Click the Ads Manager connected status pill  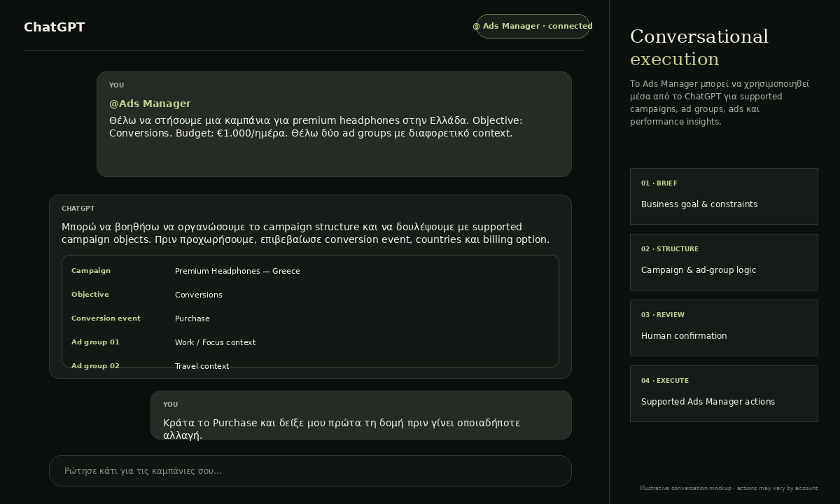[x=533, y=27]
